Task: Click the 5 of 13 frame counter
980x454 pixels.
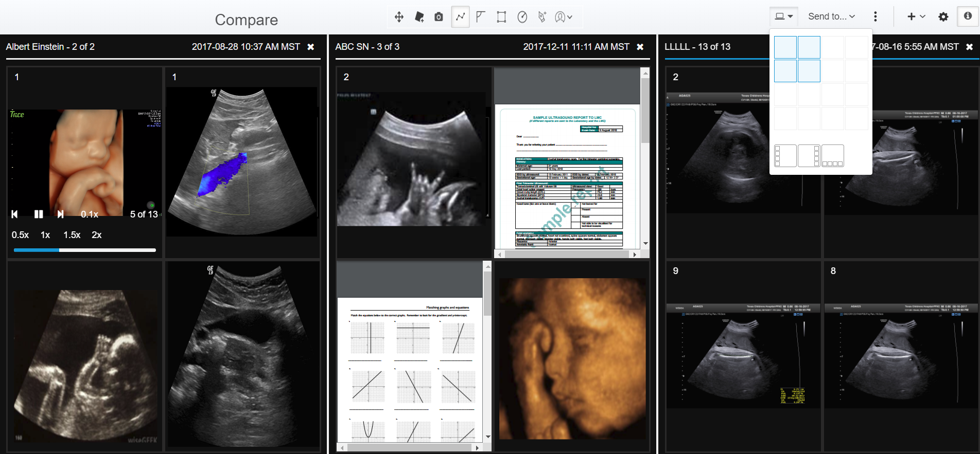Action: [144, 214]
